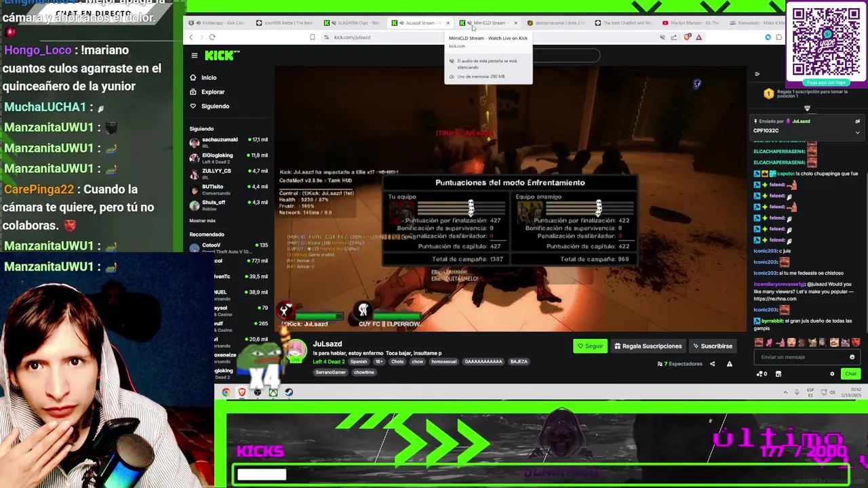
Task: Open sachauzumaki channel in following list
Action: [x=229, y=142]
